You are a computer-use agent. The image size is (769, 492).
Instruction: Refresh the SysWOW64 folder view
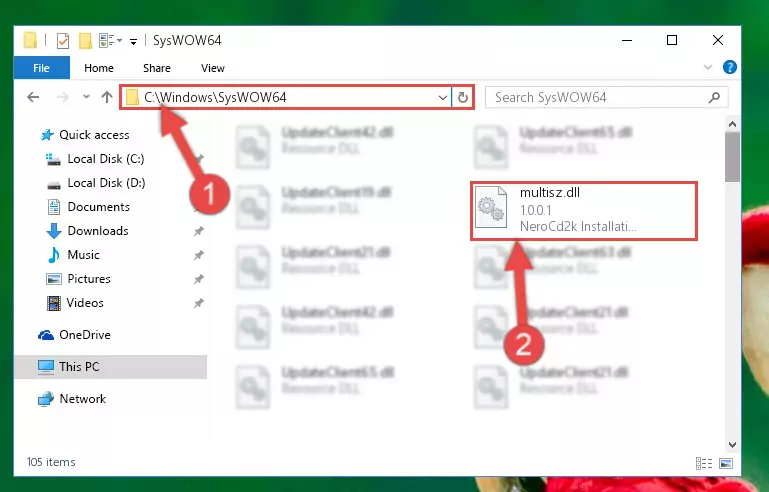462,97
